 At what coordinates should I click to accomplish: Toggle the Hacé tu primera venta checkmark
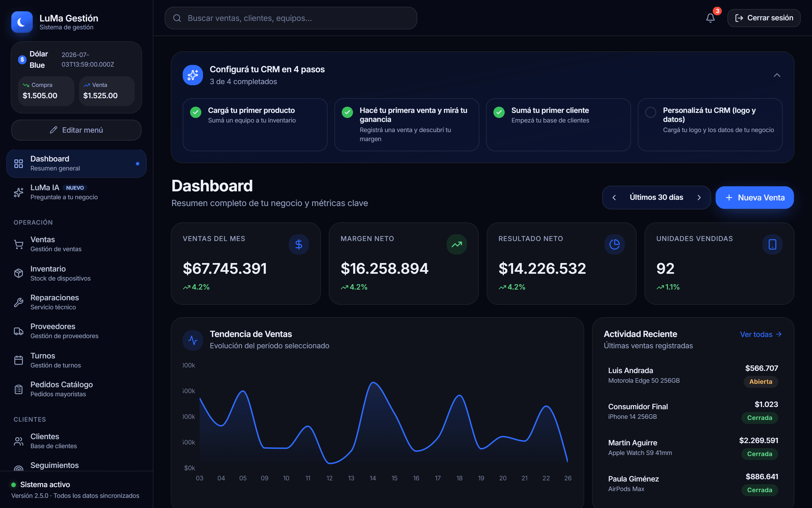347,112
